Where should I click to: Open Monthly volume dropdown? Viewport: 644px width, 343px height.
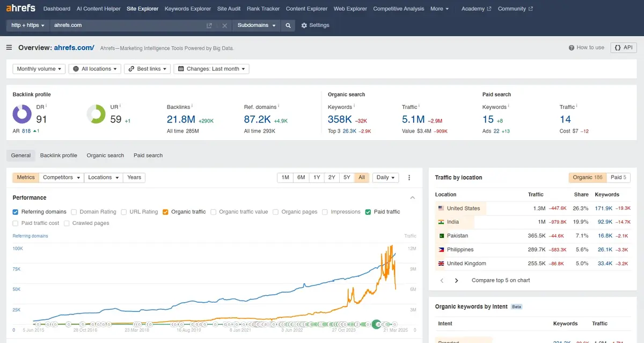pyautogui.click(x=39, y=69)
